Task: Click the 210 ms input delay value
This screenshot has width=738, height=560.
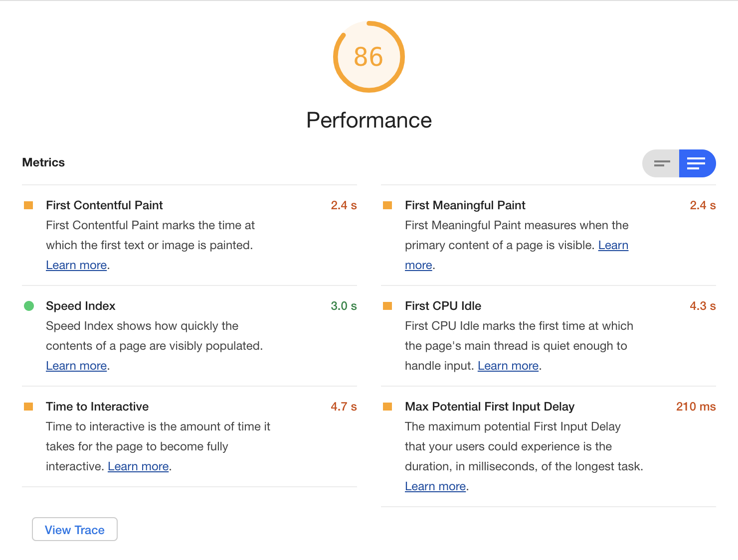Action: pyautogui.click(x=695, y=407)
